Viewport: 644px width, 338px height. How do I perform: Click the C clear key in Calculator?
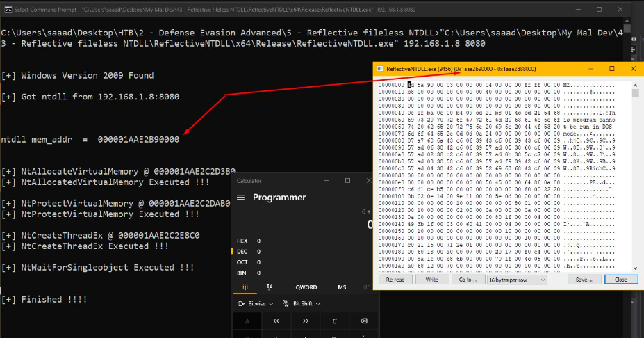pyautogui.click(x=334, y=321)
